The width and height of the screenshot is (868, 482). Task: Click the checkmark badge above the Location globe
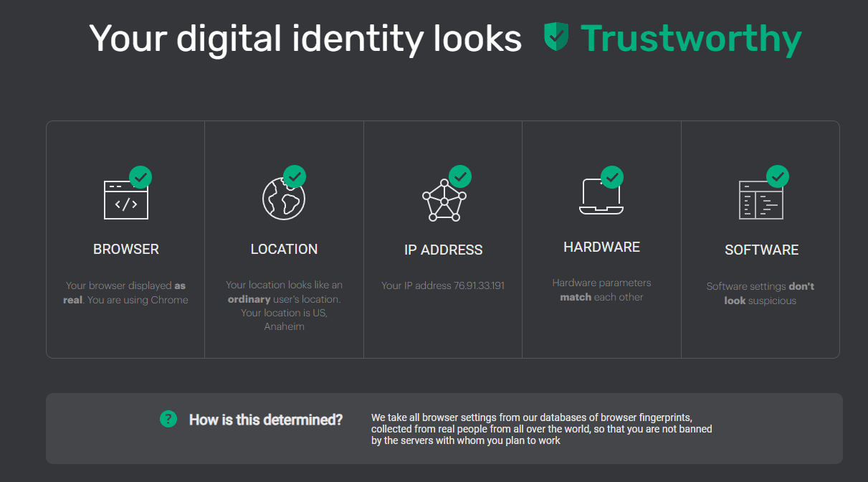296,176
